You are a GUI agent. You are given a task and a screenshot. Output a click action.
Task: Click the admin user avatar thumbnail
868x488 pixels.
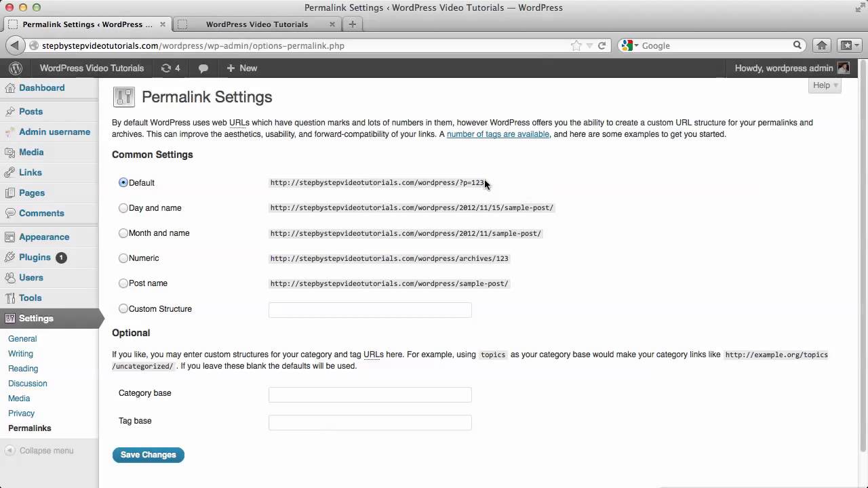[x=843, y=68]
